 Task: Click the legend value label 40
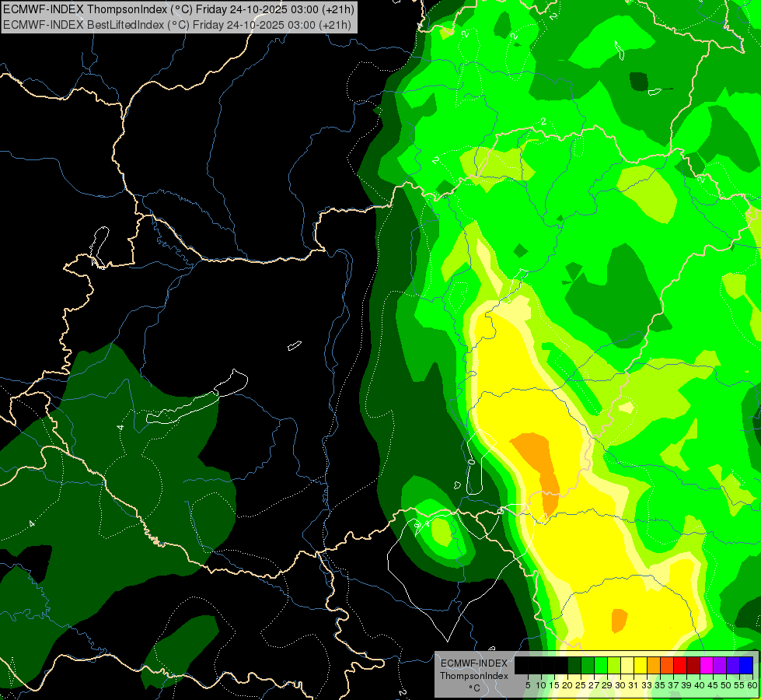700,685
